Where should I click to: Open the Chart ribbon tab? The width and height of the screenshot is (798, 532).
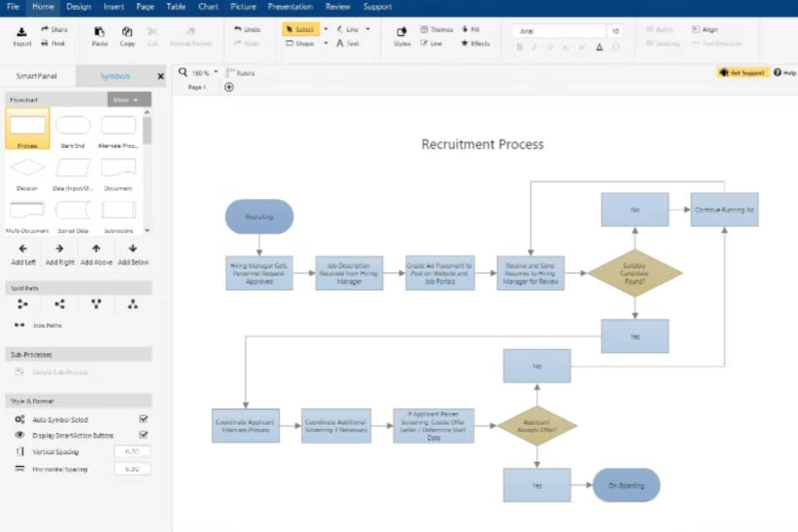click(208, 7)
